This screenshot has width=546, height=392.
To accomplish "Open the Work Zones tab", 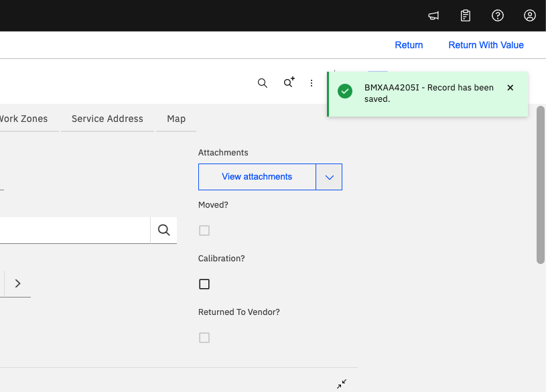I will 24,119.
